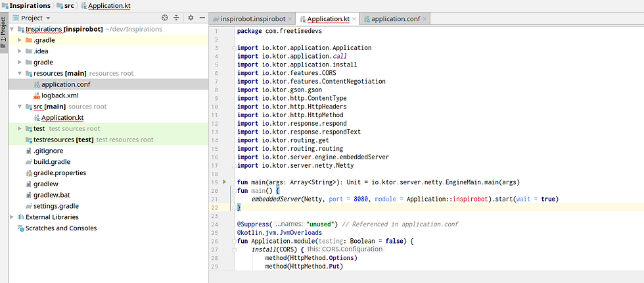Switch to the application.conf tab
The image size is (644, 283).
(396, 19)
